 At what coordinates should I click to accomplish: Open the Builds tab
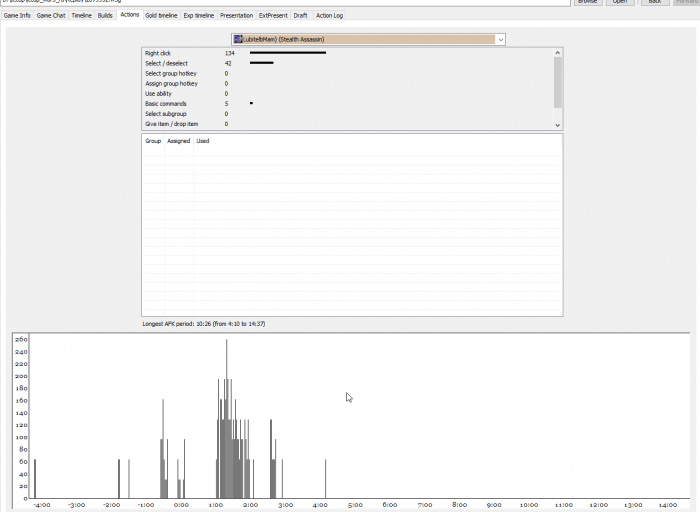(x=105, y=16)
